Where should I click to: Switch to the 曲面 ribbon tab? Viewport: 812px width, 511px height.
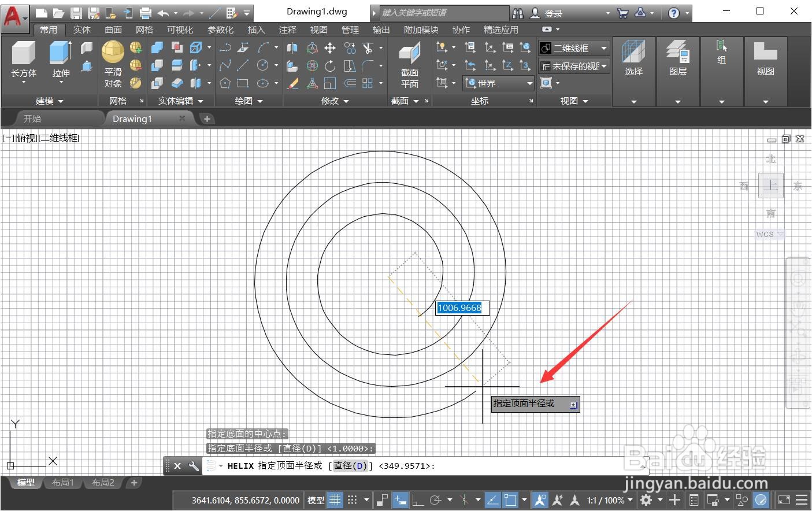click(x=113, y=29)
